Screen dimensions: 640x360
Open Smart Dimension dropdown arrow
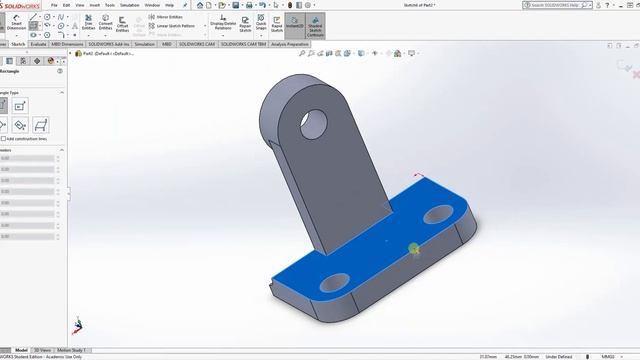click(16, 36)
